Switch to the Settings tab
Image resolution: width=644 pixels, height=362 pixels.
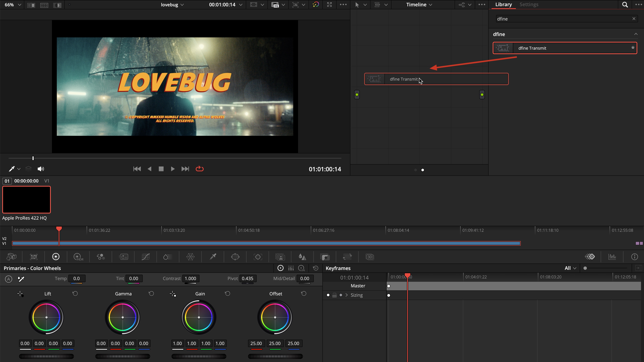(529, 4)
